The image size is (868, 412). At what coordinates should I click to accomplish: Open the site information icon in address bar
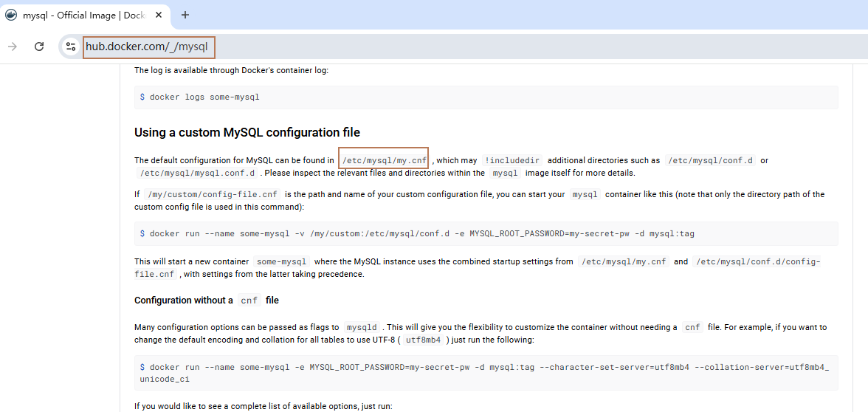pos(71,47)
